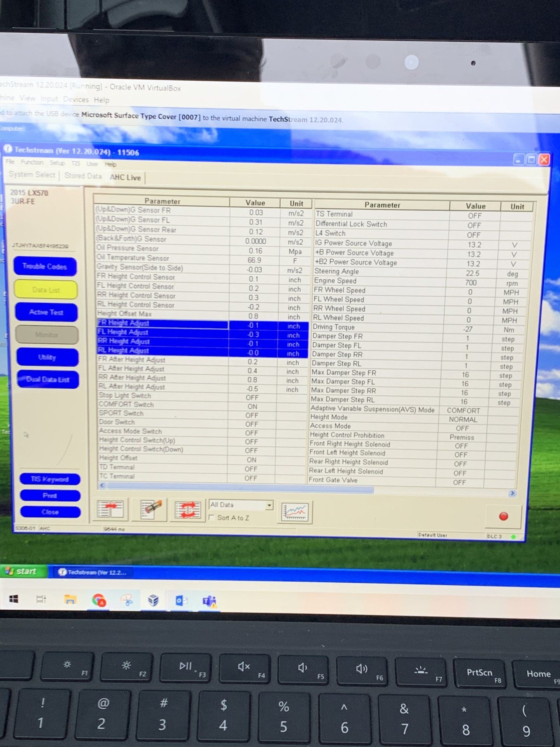Switch to the System Select tab

[x=32, y=175]
